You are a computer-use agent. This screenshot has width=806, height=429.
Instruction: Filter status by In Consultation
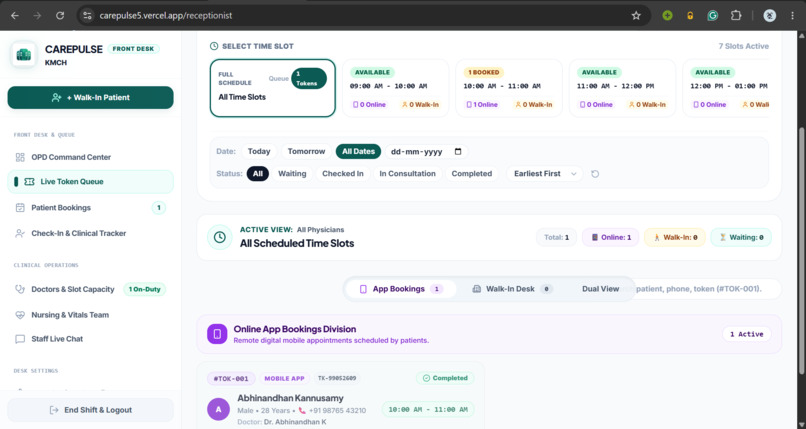click(x=408, y=174)
